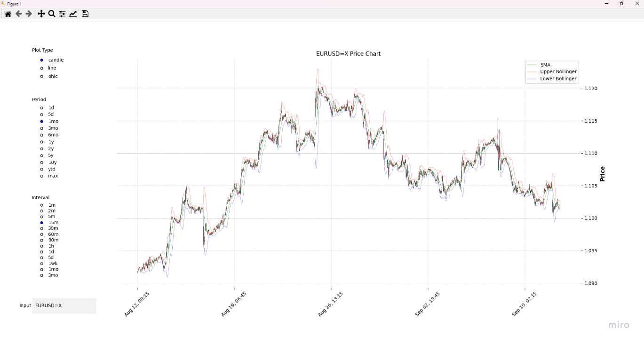
Task: Go forward to next view
Action: click(28, 14)
